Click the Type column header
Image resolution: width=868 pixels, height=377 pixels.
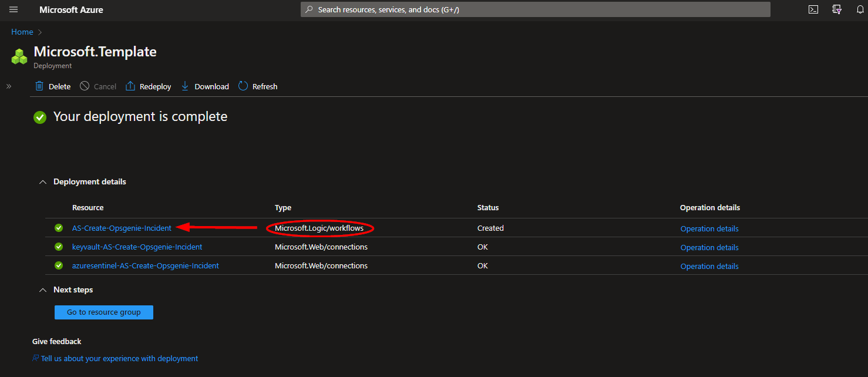tap(283, 208)
